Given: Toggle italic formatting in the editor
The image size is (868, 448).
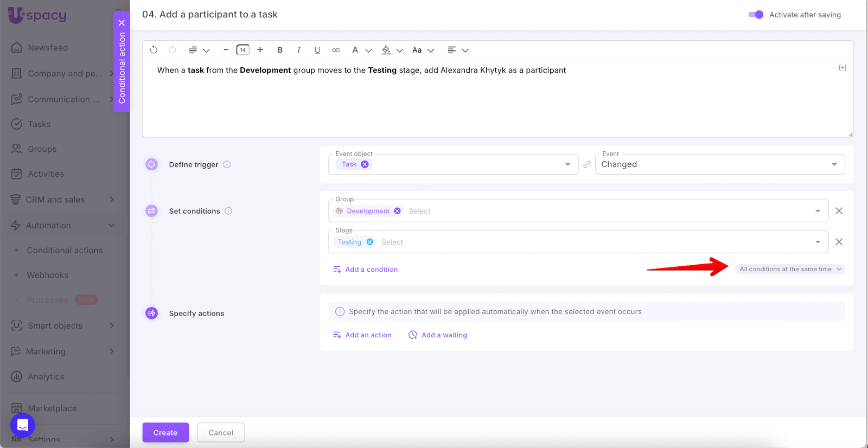Looking at the screenshot, I should 298,50.
